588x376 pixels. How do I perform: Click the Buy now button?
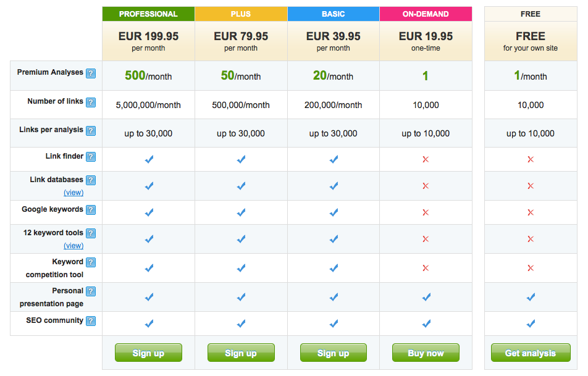(x=426, y=353)
